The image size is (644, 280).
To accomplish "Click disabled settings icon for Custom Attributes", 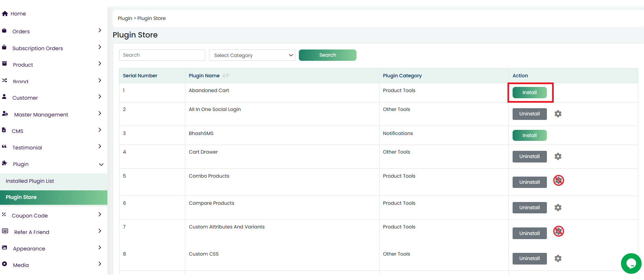I will [x=559, y=232].
